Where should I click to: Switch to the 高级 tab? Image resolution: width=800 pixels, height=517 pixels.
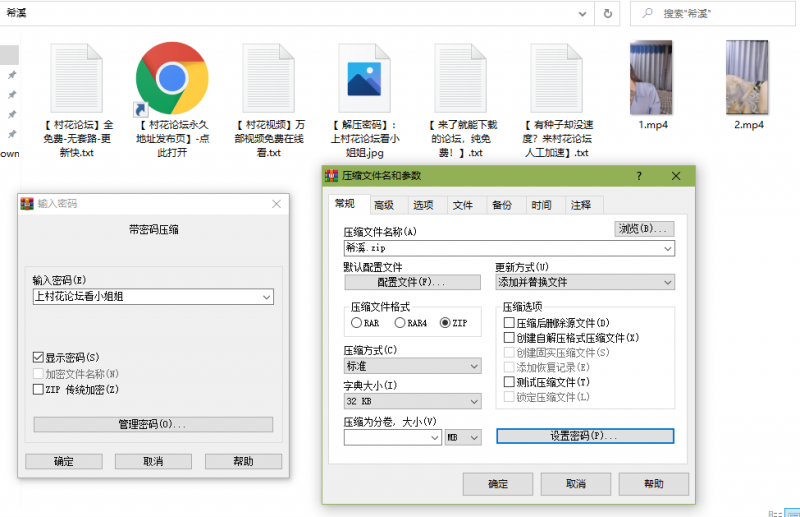(384, 205)
